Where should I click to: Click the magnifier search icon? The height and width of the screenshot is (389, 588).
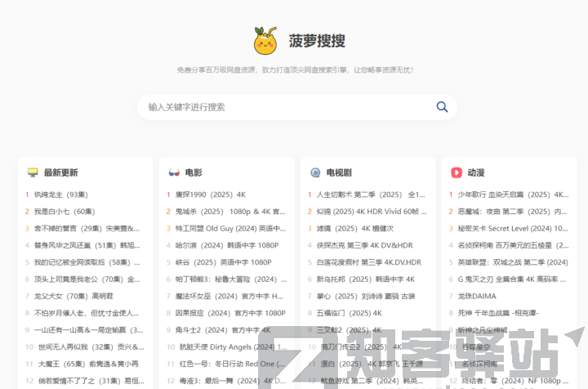point(442,107)
